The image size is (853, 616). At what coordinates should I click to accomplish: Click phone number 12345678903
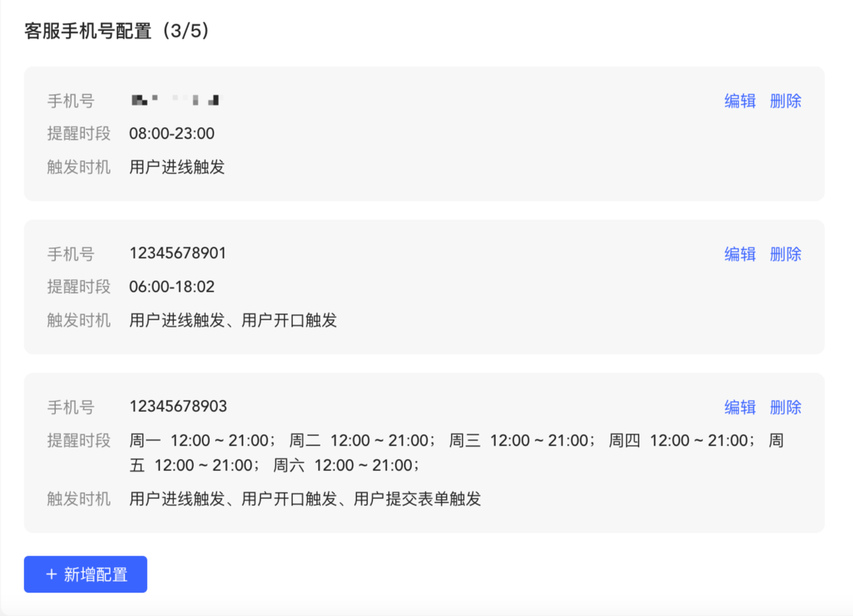pos(177,406)
